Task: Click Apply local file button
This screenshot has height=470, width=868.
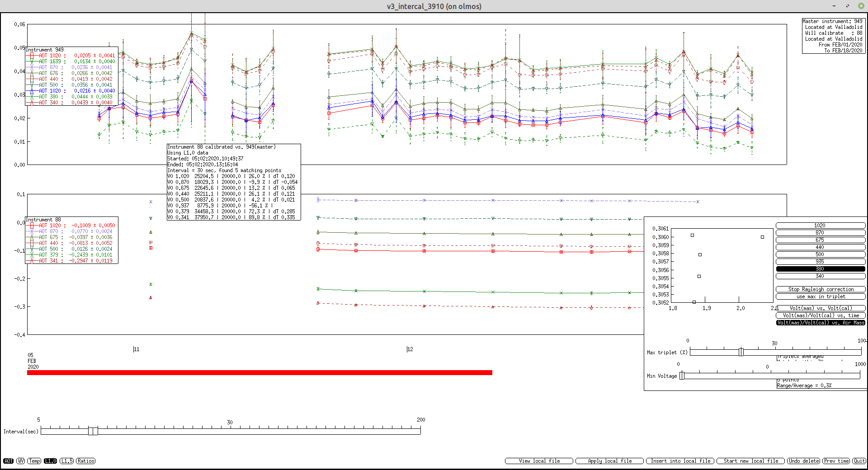Action: click(610, 461)
